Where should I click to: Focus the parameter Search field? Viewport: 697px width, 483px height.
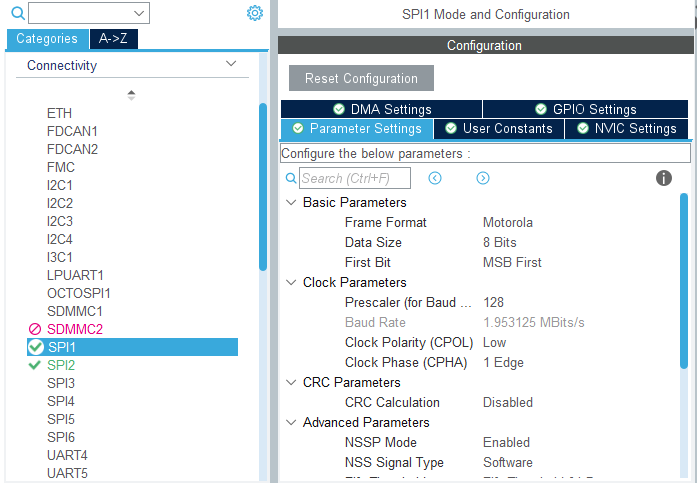point(355,178)
